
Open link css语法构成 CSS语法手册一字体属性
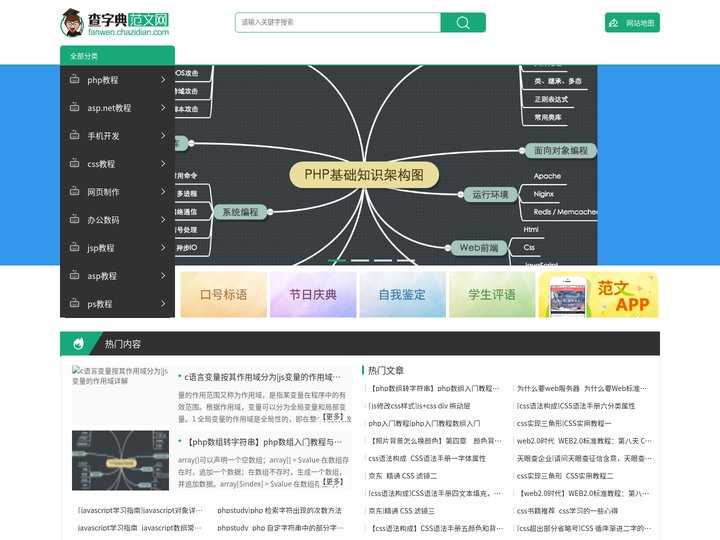tap(427, 458)
